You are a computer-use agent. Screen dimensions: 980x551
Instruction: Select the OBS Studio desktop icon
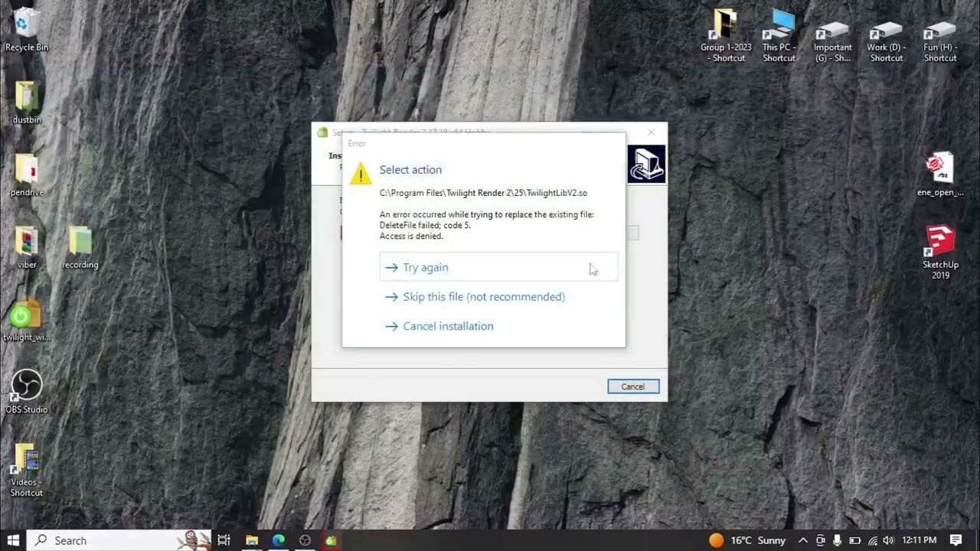[x=26, y=392]
